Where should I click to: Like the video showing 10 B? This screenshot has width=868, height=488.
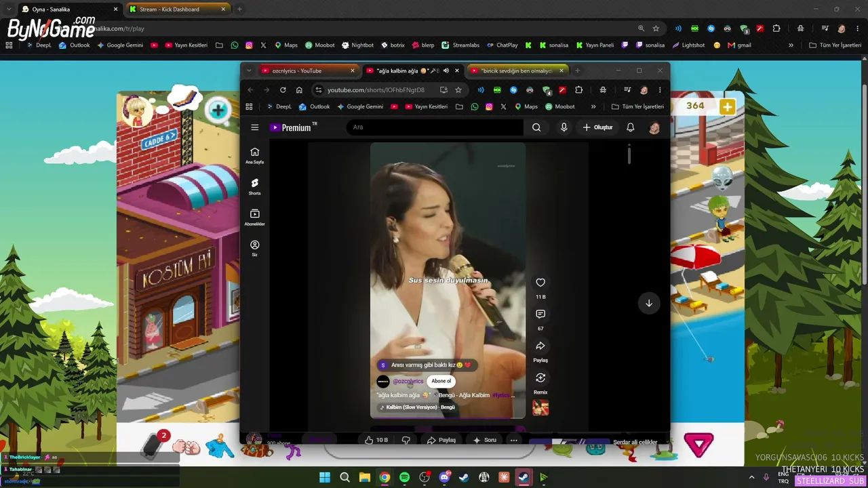point(376,440)
